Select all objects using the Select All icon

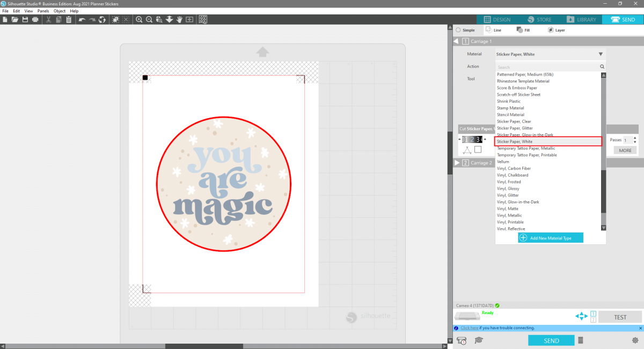115,20
